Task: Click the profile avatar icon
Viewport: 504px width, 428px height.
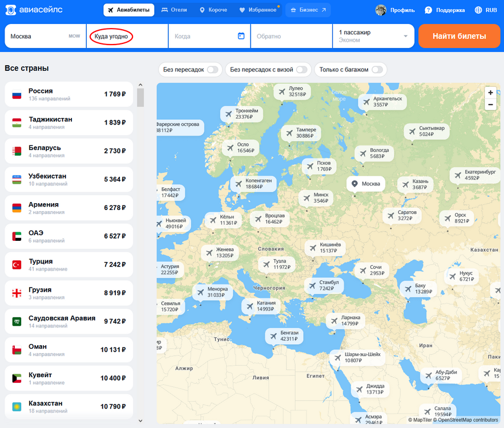Action: point(381,10)
